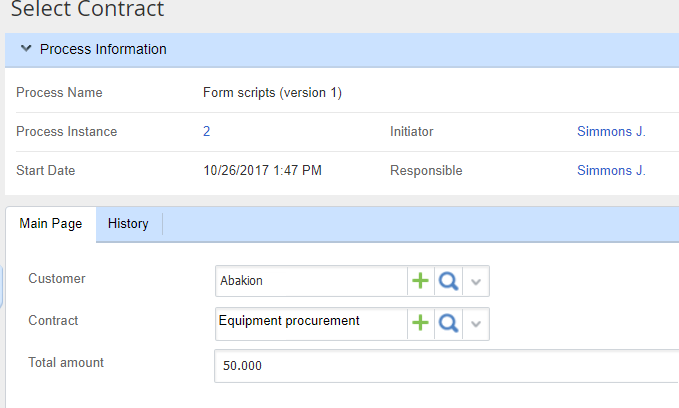Expand the Customer dropdown arrow
The height and width of the screenshot is (408, 679).
(476, 282)
